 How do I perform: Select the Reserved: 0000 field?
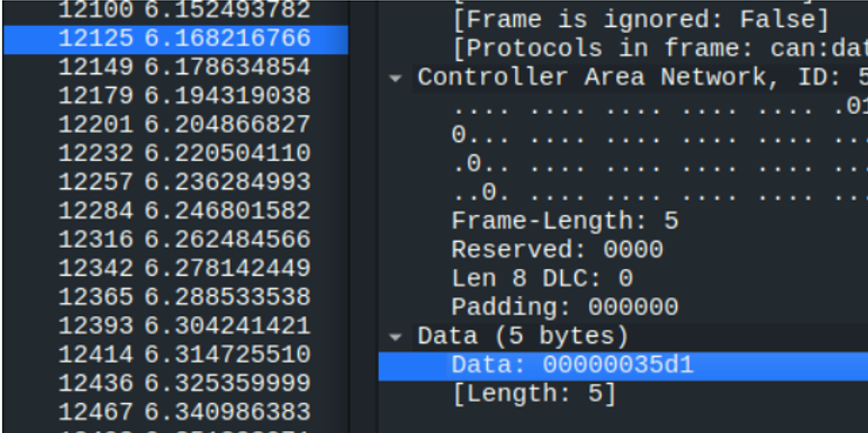[556, 251]
